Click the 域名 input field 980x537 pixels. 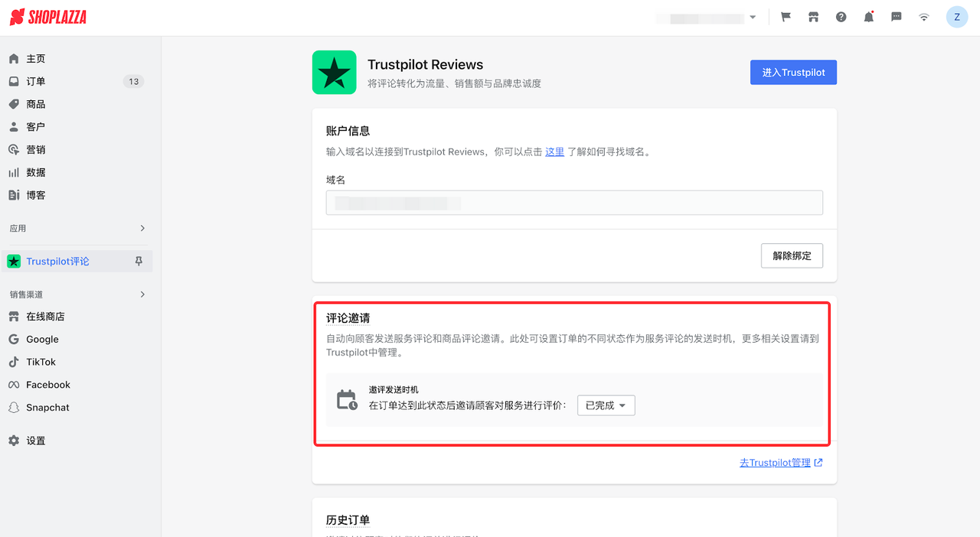[x=574, y=202]
